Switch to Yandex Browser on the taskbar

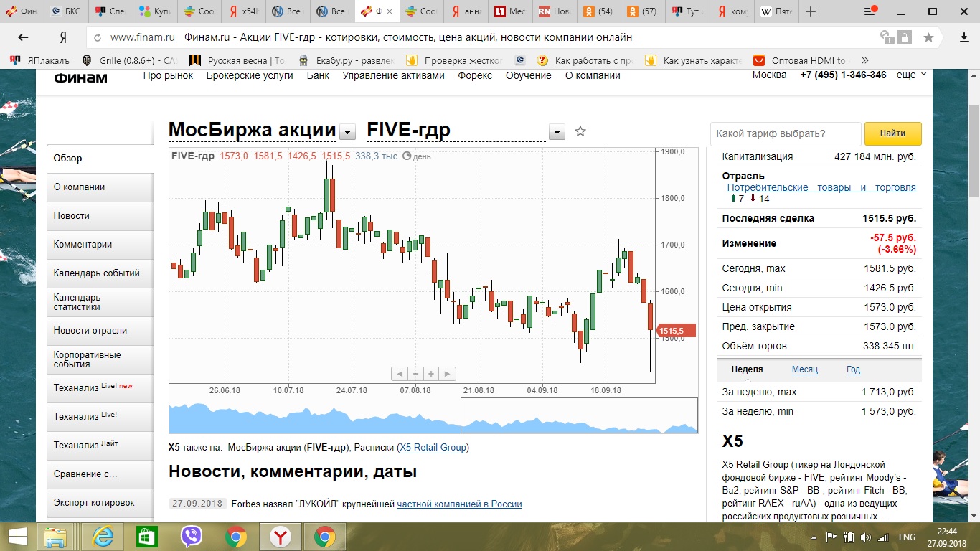pos(280,537)
